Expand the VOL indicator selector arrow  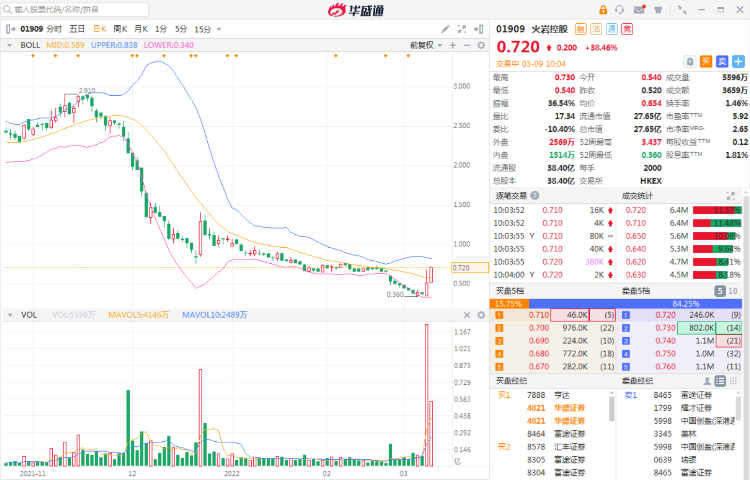click(x=9, y=315)
